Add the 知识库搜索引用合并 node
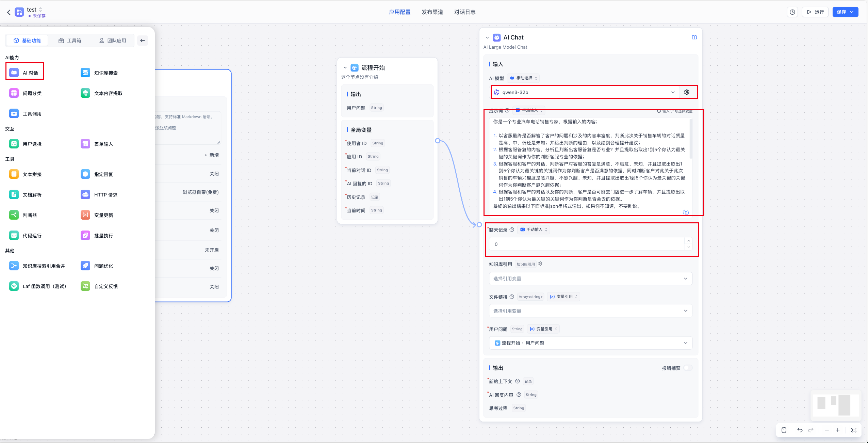Screen dimensions: 868x443 [37, 266]
